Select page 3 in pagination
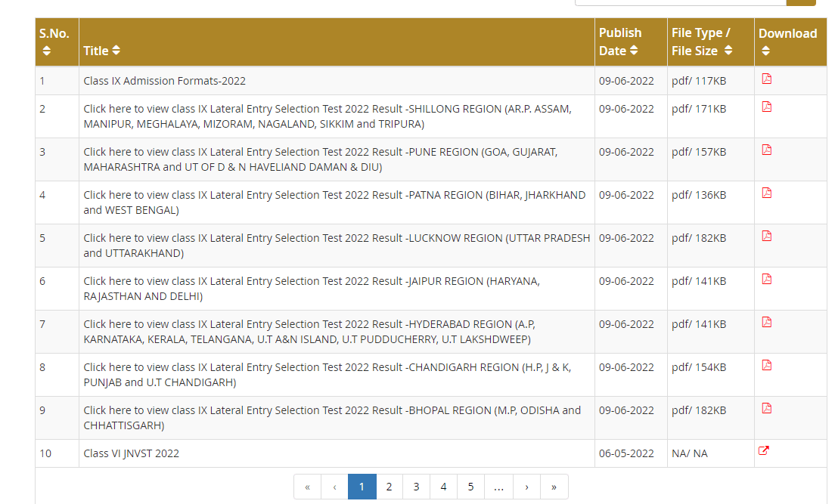This screenshot has width=835, height=504. click(x=416, y=487)
